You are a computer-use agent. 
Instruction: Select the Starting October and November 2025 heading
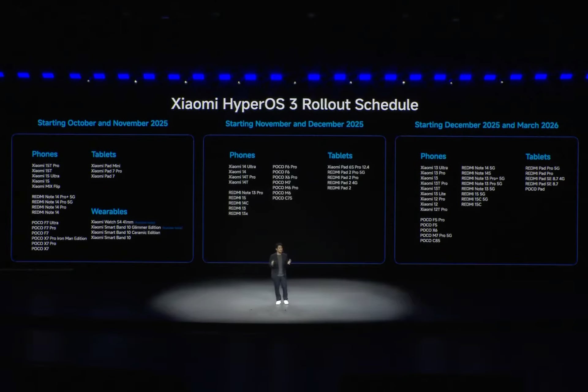pos(103,123)
